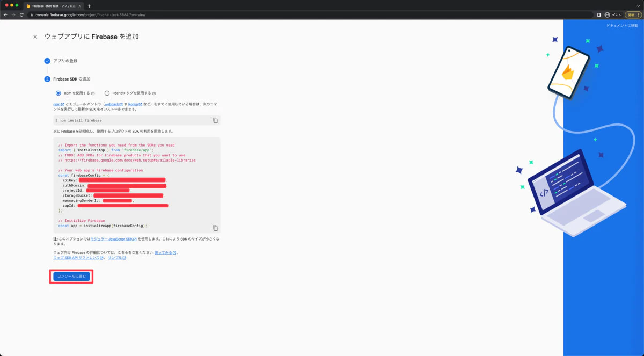Close the firebase-chat-test browser tab
The width and height of the screenshot is (644, 356).
[80, 5]
